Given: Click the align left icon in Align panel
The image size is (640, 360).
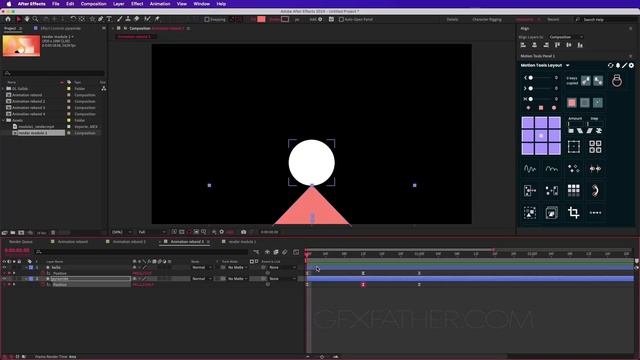Looking at the screenshot, I should [x=523, y=45].
